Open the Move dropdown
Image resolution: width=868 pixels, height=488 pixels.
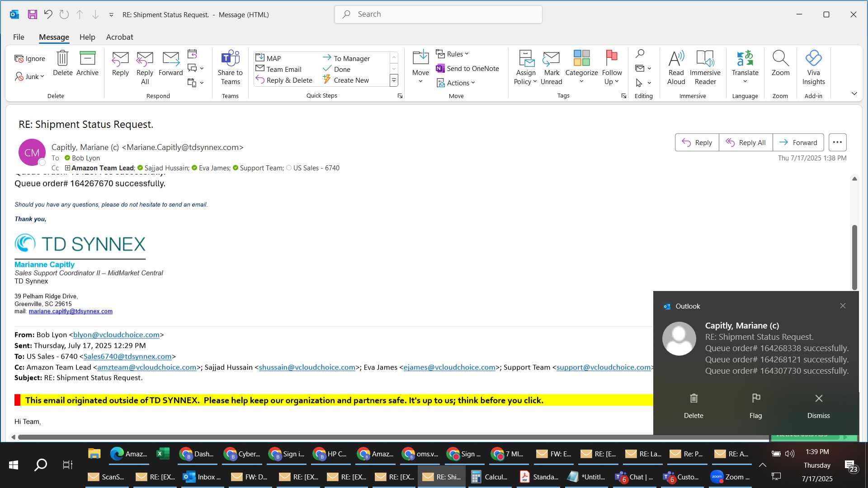420,68
